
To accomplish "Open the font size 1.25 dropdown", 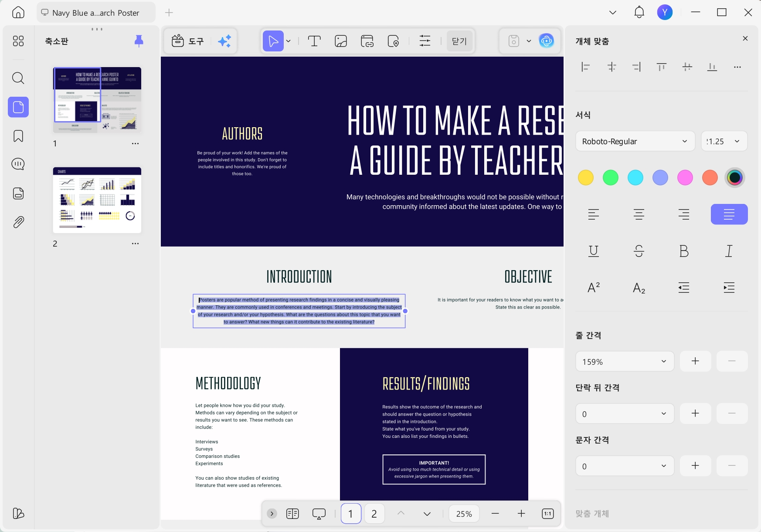I will pos(724,141).
